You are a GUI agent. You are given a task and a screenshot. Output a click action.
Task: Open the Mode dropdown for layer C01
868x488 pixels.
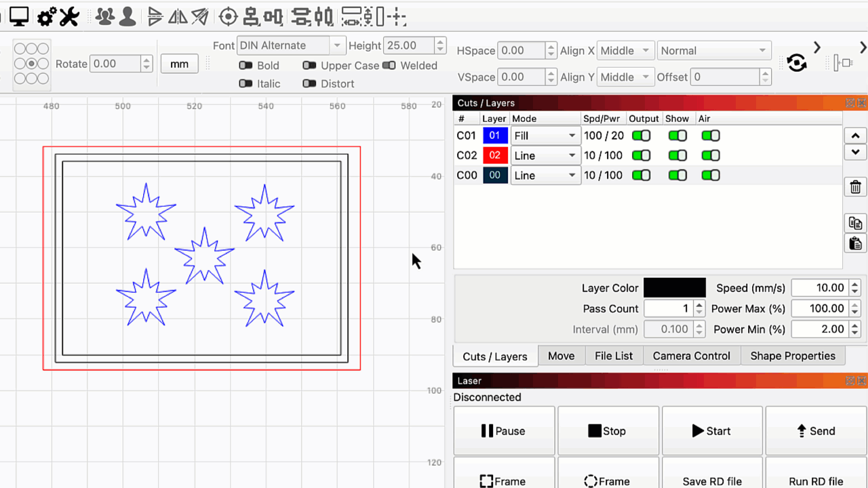pos(545,136)
